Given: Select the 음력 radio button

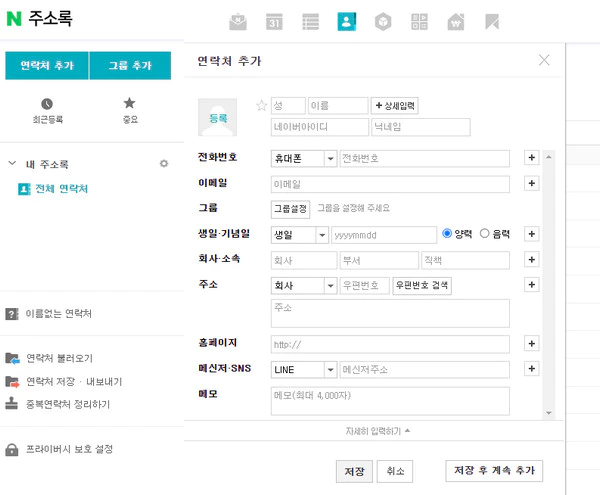Looking at the screenshot, I should click(x=485, y=234).
